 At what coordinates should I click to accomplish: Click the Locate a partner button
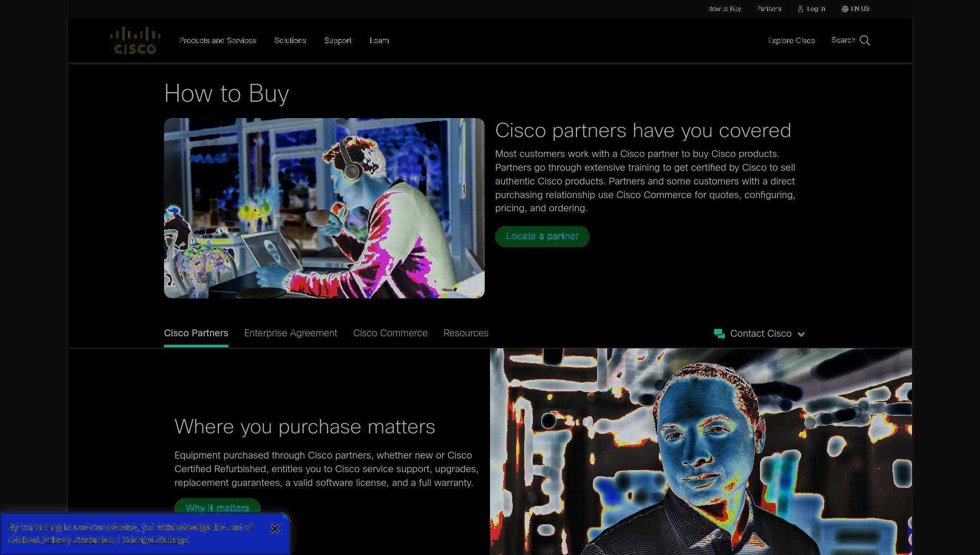click(x=542, y=236)
